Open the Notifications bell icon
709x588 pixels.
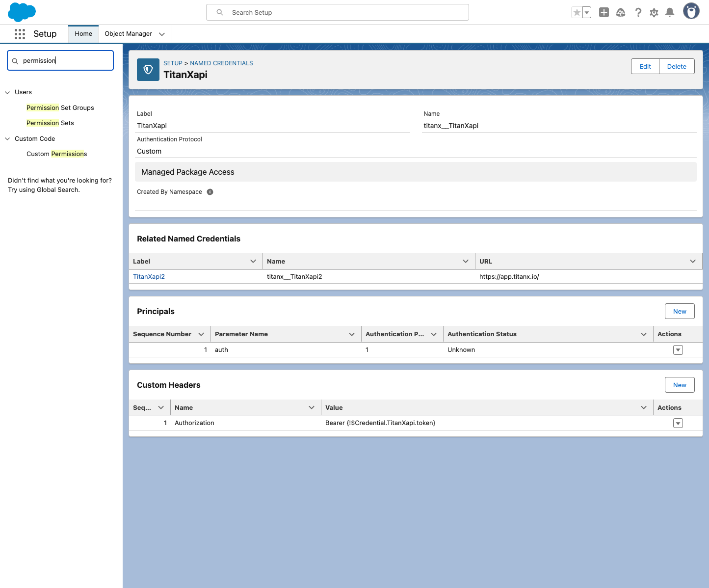[x=670, y=12]
